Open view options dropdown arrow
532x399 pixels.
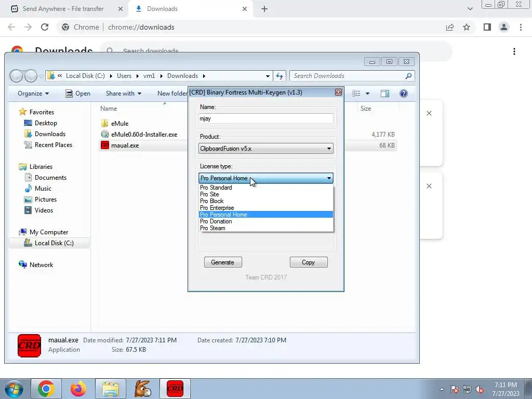[367, 94]
